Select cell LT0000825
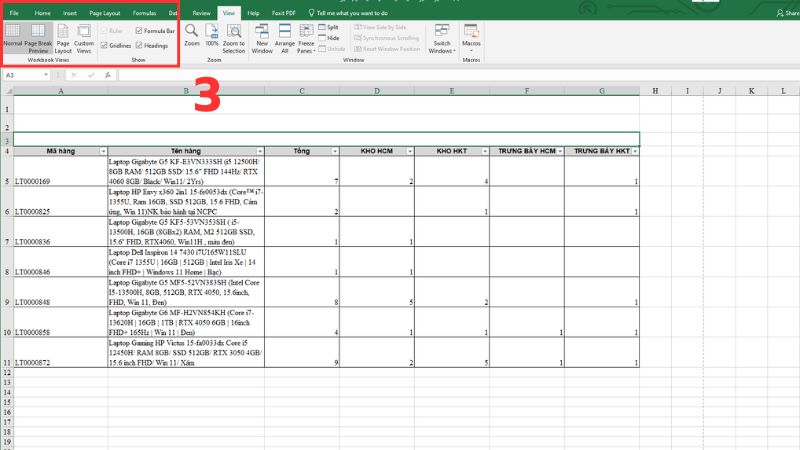 (61, 201)
